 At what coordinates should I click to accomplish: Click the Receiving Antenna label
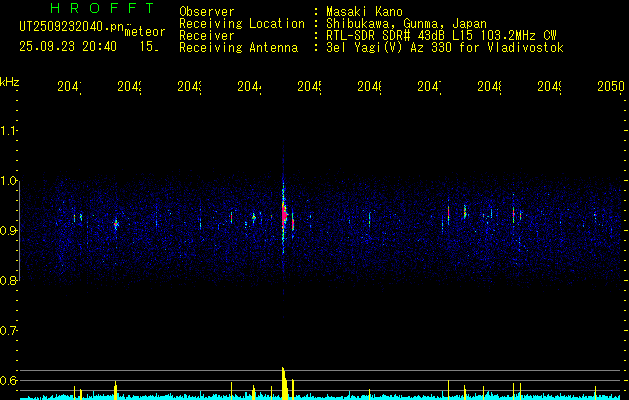238,48
